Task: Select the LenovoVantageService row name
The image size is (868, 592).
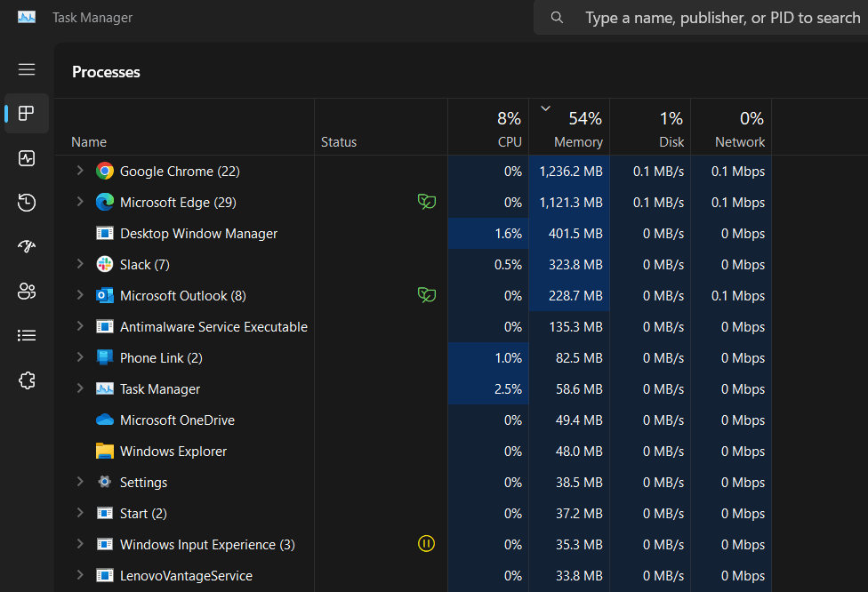Action: coord(186,576)
